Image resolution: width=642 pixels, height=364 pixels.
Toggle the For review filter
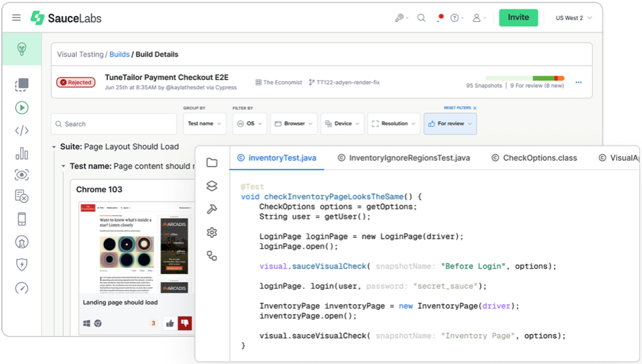pyautogui.click(x=450, y=123)
